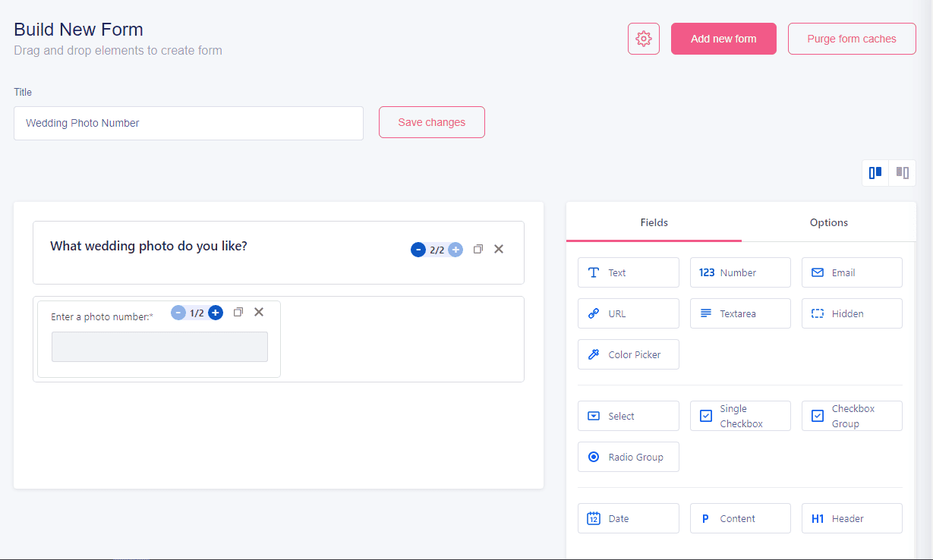Add a Textarea field element
933x560 pixels.
tap(740, 313)
